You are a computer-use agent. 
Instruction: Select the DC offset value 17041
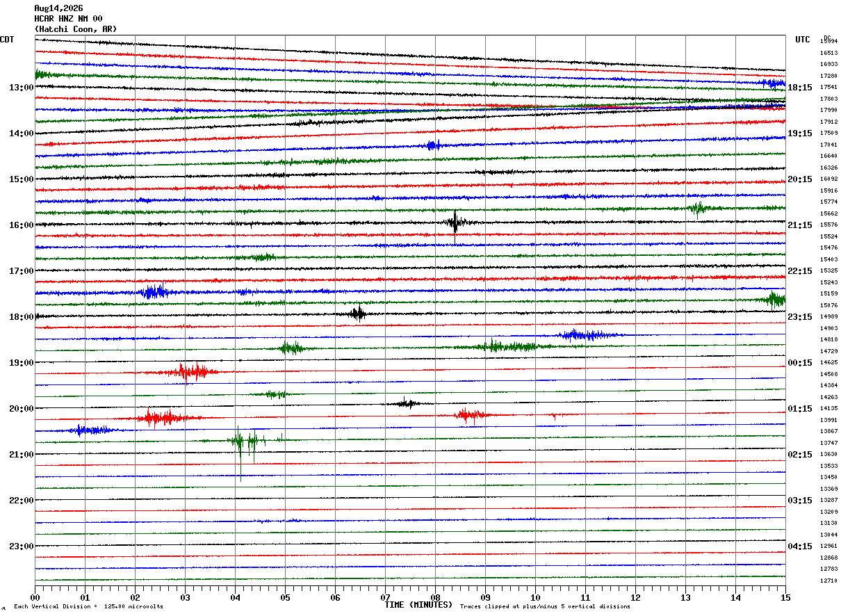(828, 145)
